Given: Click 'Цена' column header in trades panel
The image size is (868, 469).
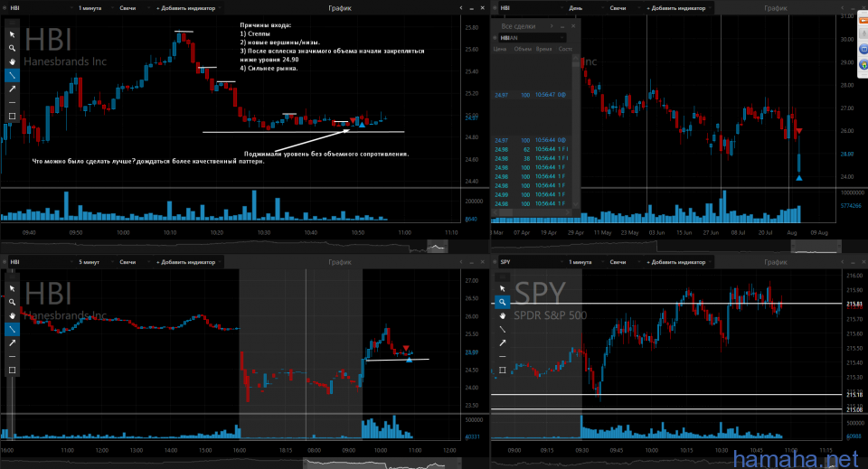Looking at the screenshot, I should (x=500, y=49).
